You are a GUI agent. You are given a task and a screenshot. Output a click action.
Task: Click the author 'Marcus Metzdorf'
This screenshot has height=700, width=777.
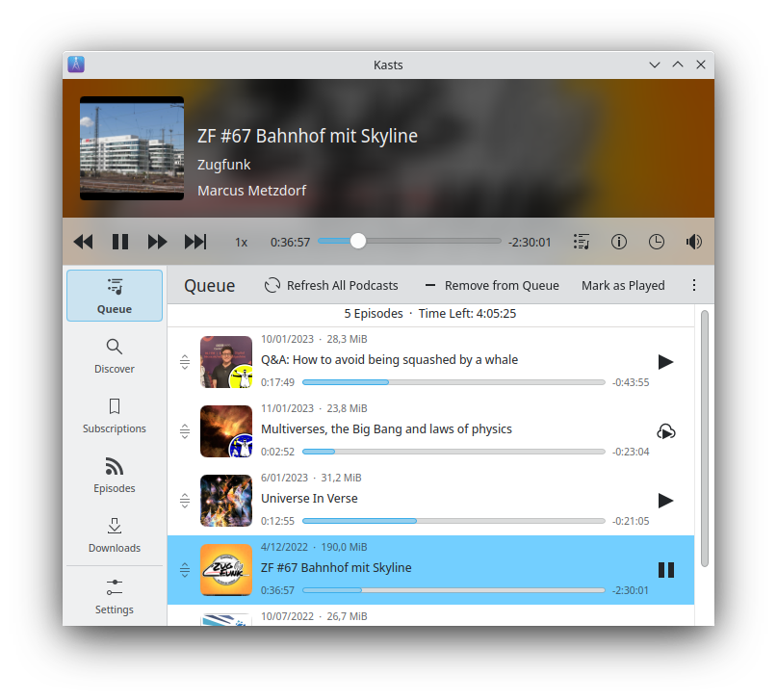pyautogui.click(x=251, y=191)
